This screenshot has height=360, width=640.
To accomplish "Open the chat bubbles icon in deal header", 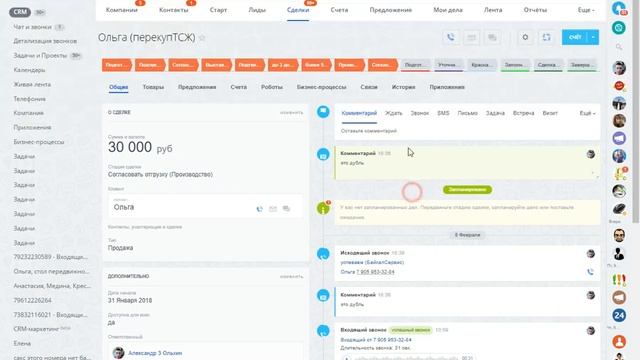I will point(492,38).
